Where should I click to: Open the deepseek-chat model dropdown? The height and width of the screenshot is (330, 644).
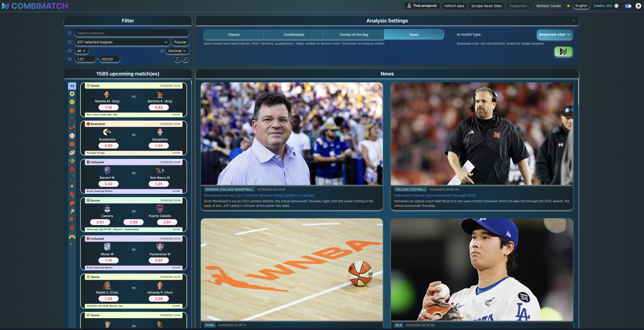pos(554,34)
